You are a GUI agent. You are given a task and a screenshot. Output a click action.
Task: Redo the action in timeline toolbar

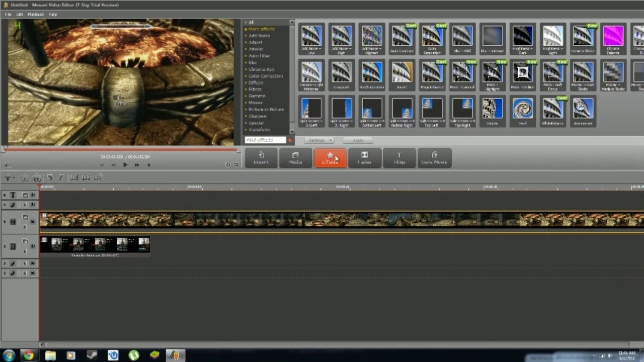click(x=61, y=177)
